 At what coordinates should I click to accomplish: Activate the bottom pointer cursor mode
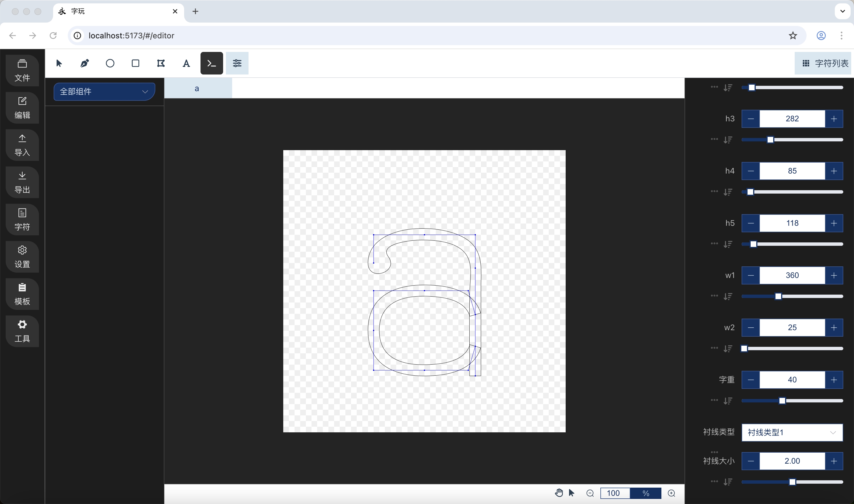click(x=572, y=493)
